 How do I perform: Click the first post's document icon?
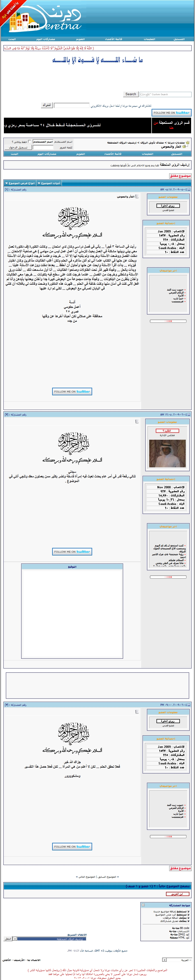click(137, 196)
